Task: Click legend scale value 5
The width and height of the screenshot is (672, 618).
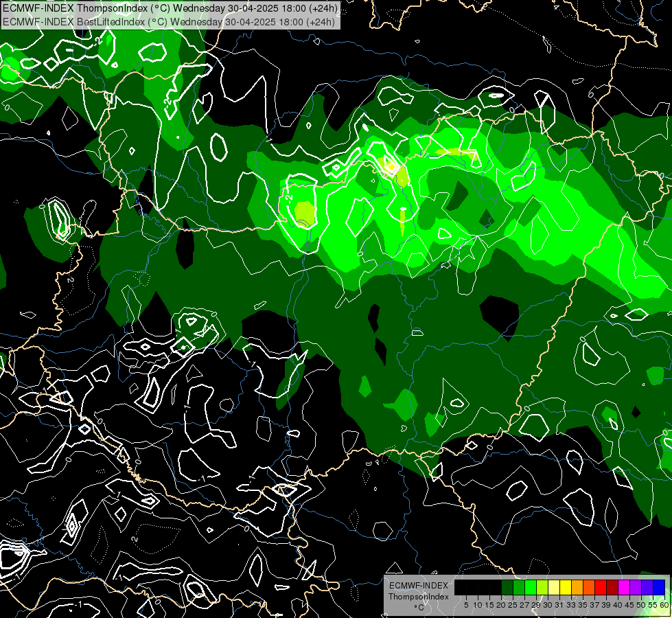Action: [x=466, y=605]
